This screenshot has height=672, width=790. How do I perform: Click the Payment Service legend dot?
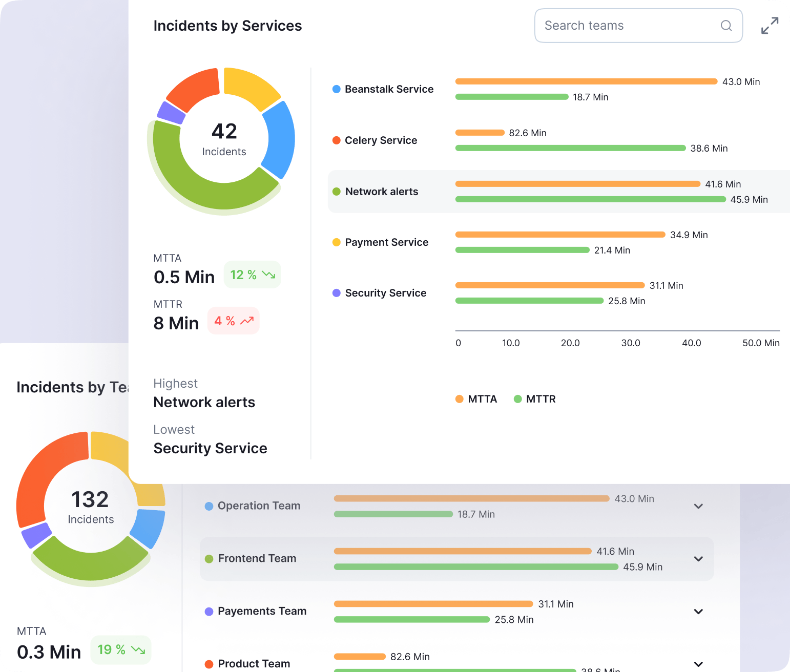[x=336, y=242]
